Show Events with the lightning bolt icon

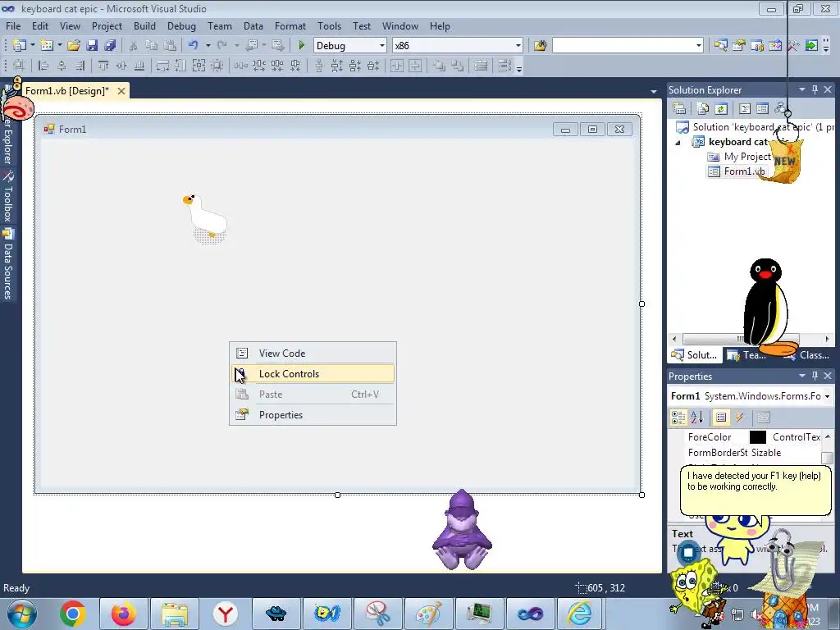point(740,418)
